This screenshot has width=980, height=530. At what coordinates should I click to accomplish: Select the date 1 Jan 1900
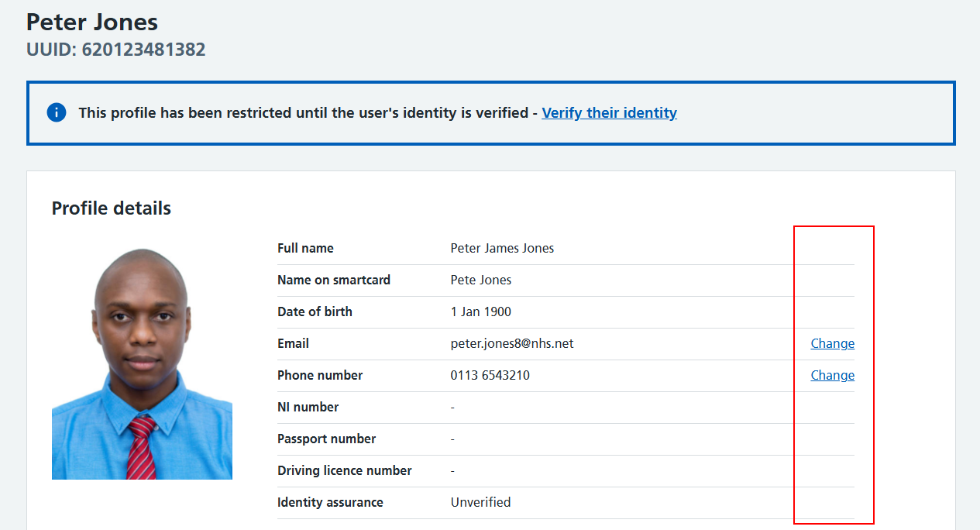coord(481,311)
